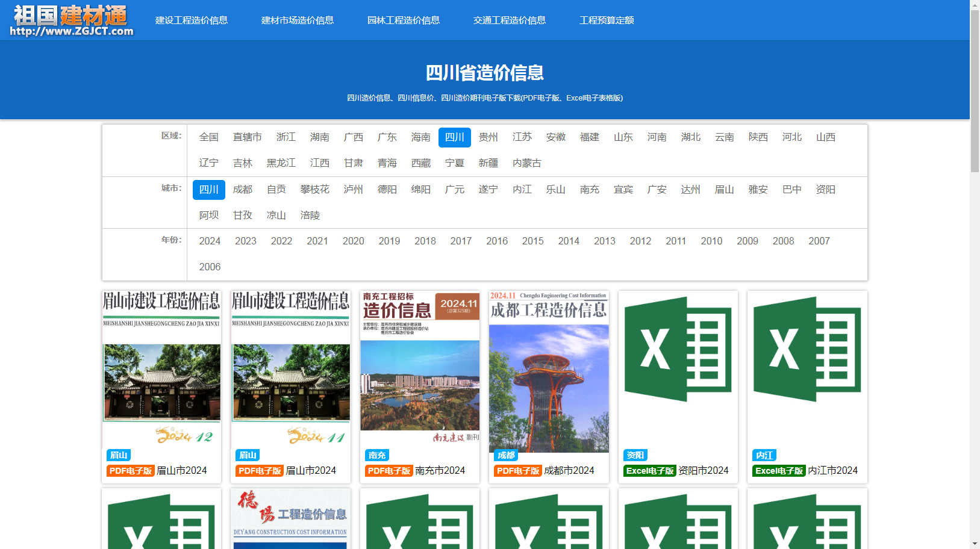Filter by city 凉山

pos(276,216)
